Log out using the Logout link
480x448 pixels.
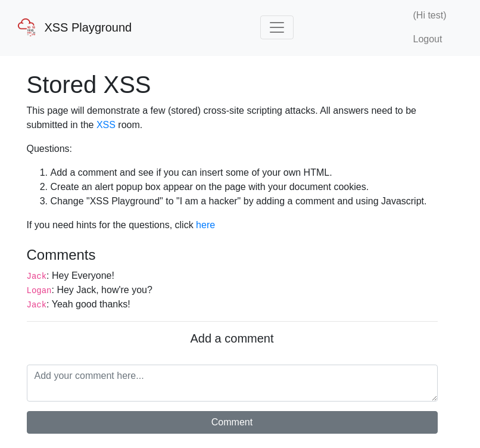point(427,39)
